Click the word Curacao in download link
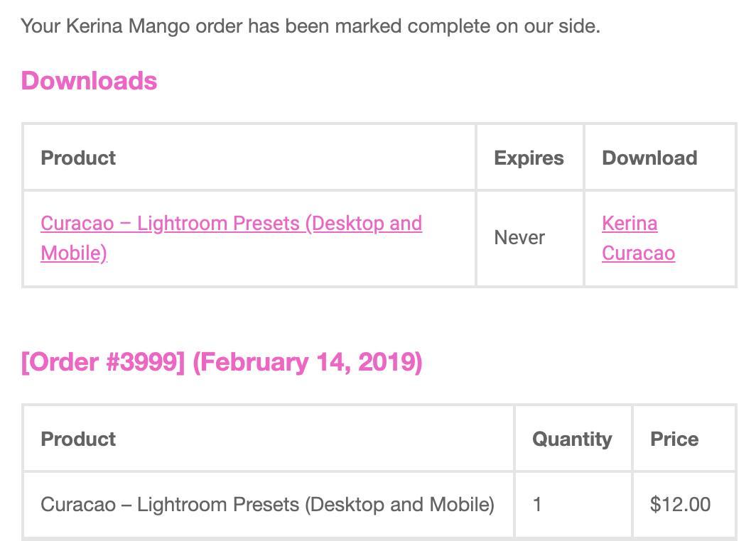The width and height of the screenshot is (756, 541). (x=638, y=253)
